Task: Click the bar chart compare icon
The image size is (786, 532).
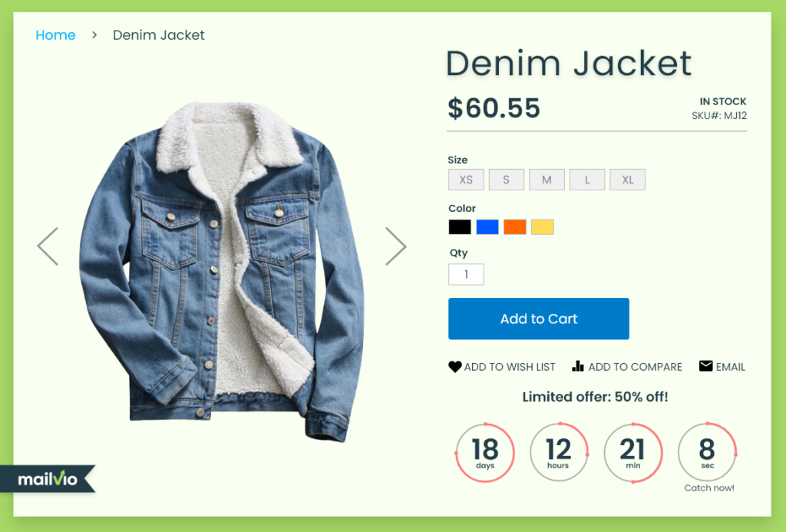Action: click(x=578, y=366)
